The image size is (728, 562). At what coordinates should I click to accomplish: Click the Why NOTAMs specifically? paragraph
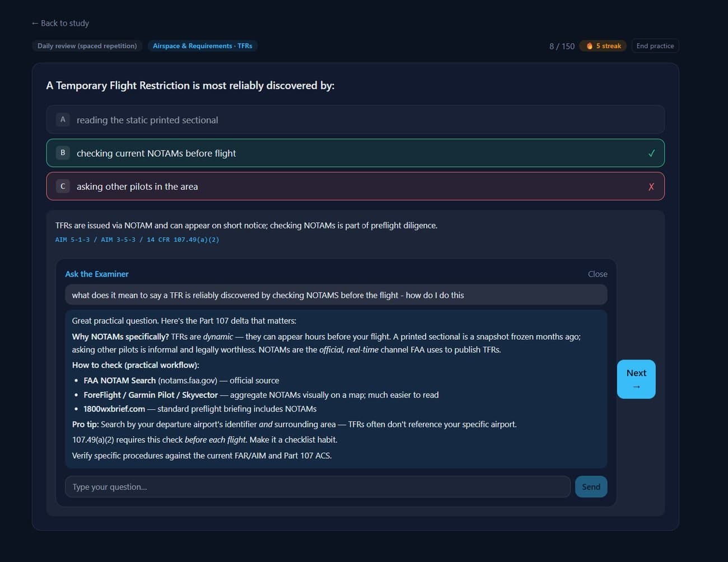[326, 343]
